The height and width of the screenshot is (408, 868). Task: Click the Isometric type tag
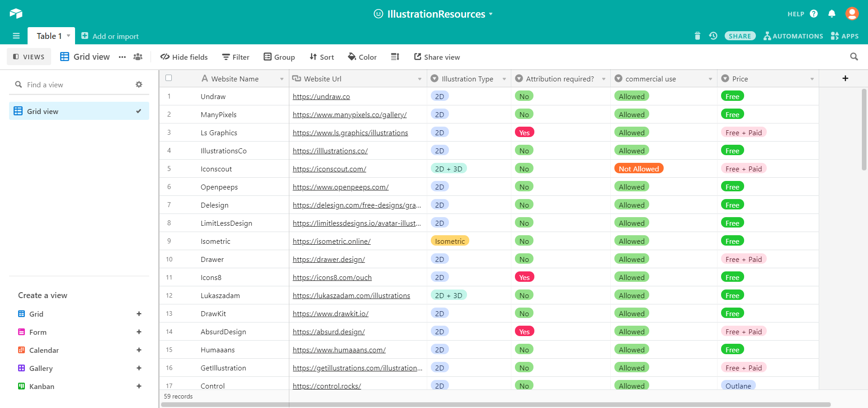coord(450,241)
